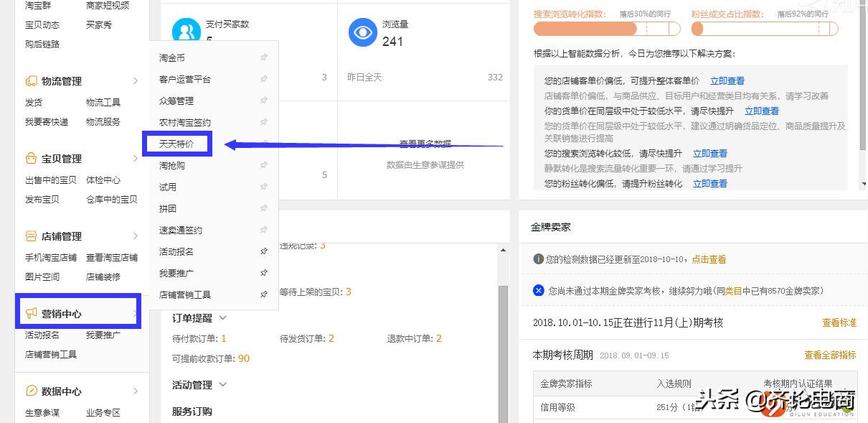Click the 数据中心 compass icon
This screenshot has width=868, height=423.
31,391
